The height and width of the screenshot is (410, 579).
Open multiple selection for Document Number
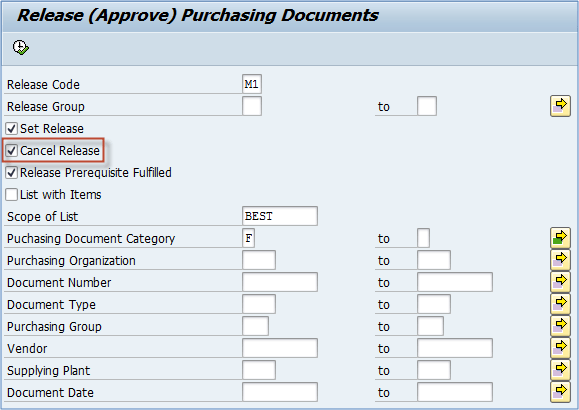coord(560,282)
